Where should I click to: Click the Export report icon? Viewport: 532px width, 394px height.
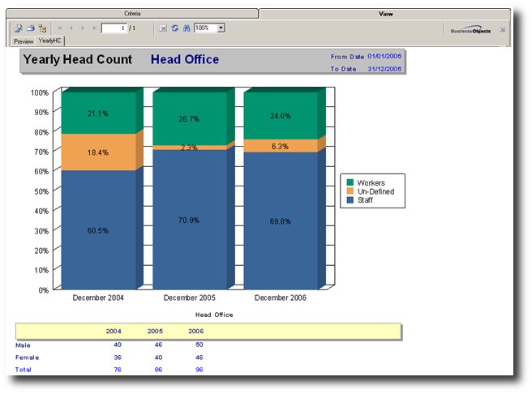pyautogui.click(x=19, y=28)
